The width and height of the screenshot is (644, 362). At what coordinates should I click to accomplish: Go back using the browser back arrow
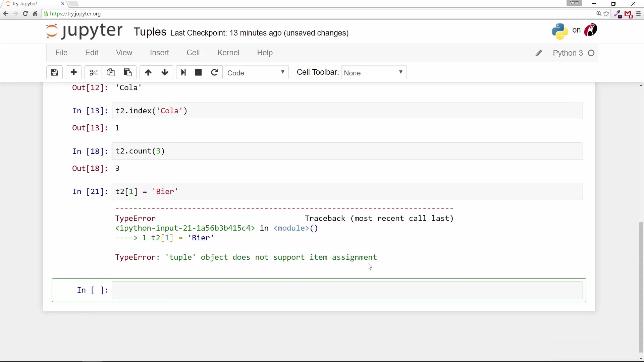click(6, 14)
